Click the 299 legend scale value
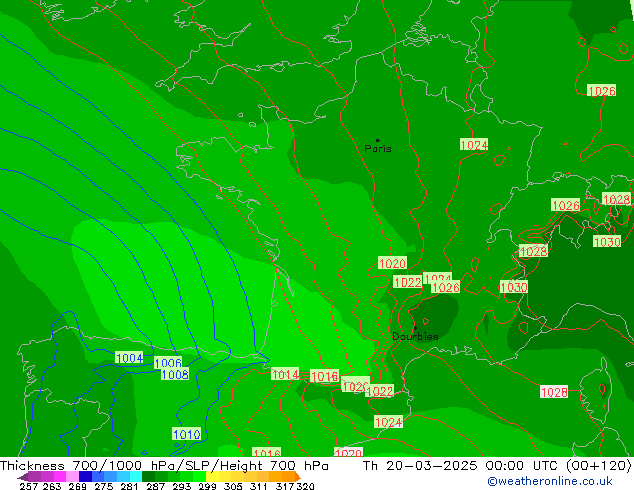This screenshot has height=490, width=634. tap(207, 486)
